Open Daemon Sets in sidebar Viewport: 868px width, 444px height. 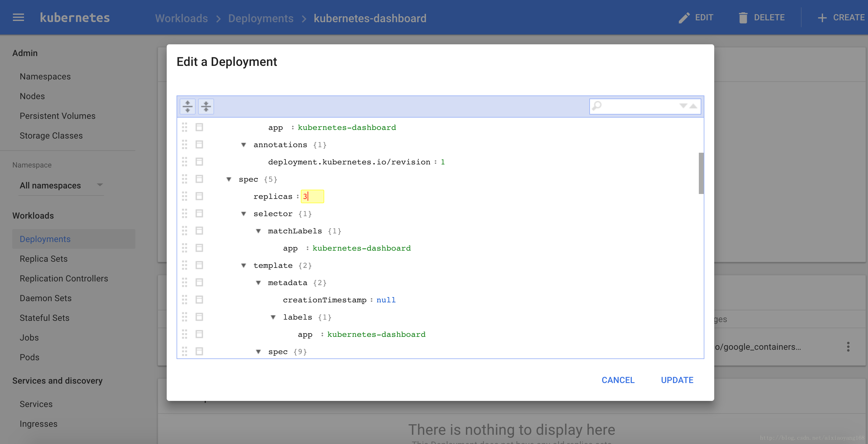coord(46,298)
